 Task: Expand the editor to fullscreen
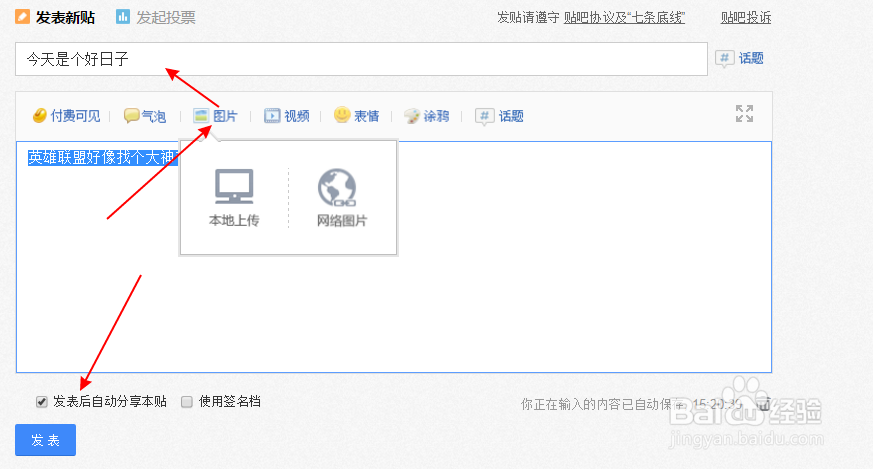(x=744, y=114)
